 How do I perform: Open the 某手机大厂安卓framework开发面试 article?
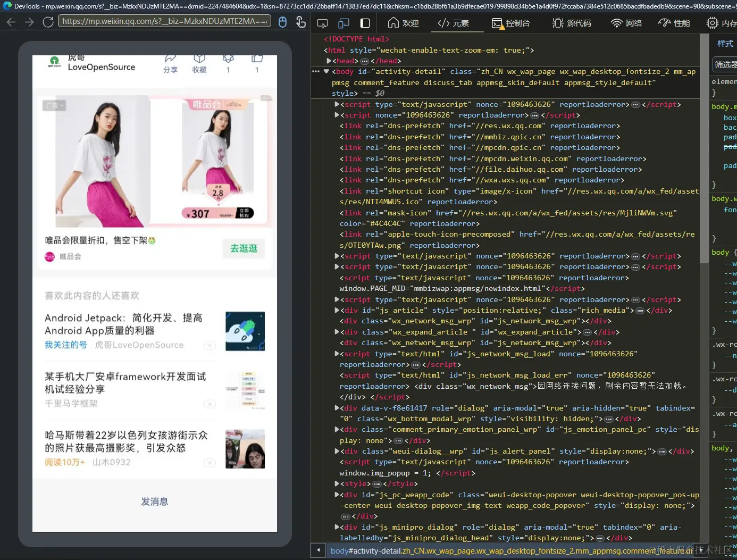pos(125,383)
